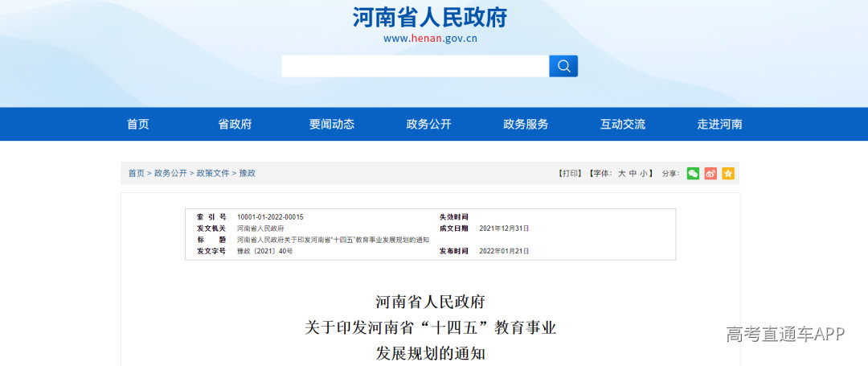Image resolution: width=868 pixels, height=366 pixels.
Task: Select the 发文机关 value 河南省人民政府
Action: point(260,228)
